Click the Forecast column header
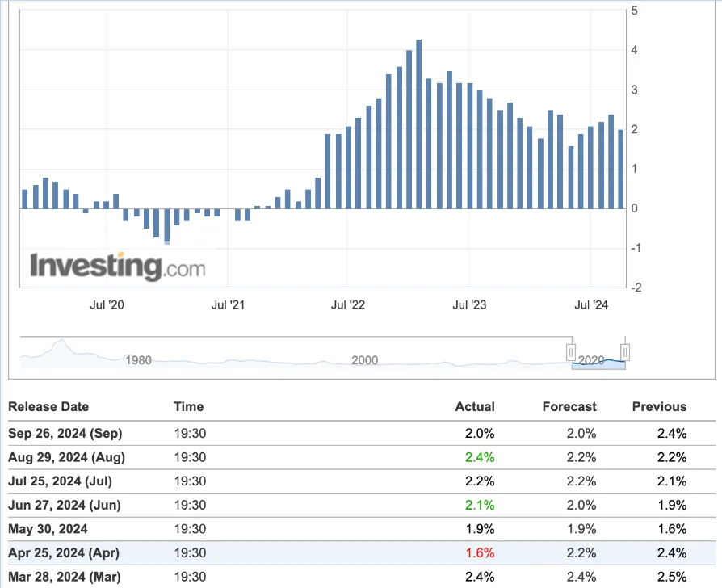This screenshot has width=722, height=588. (x=569, y=406)
